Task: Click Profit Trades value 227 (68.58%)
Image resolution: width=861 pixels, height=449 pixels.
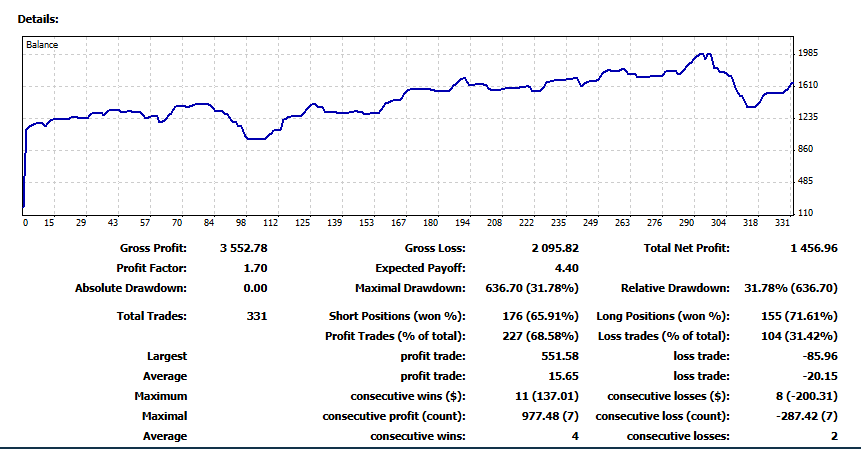Action: coord(540,336)
